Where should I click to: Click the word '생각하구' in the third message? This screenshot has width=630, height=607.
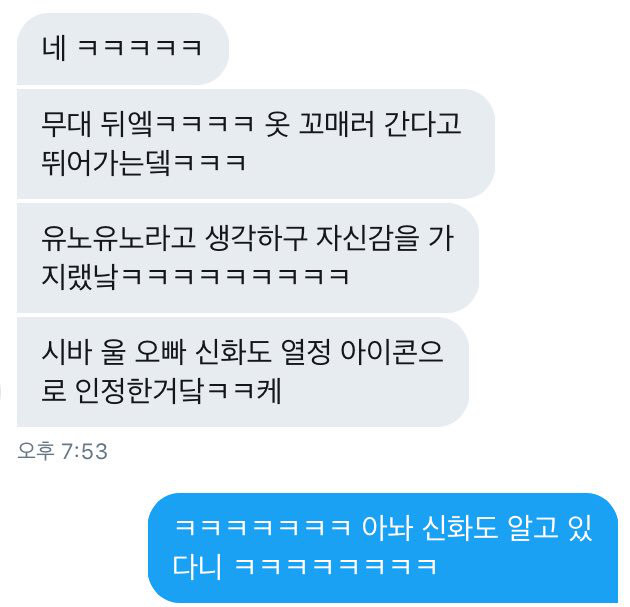click(256, 238)
